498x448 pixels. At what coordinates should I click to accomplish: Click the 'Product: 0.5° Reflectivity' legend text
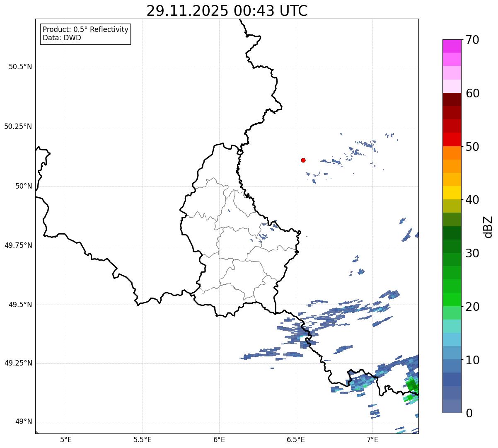click(x=86, y=29)
